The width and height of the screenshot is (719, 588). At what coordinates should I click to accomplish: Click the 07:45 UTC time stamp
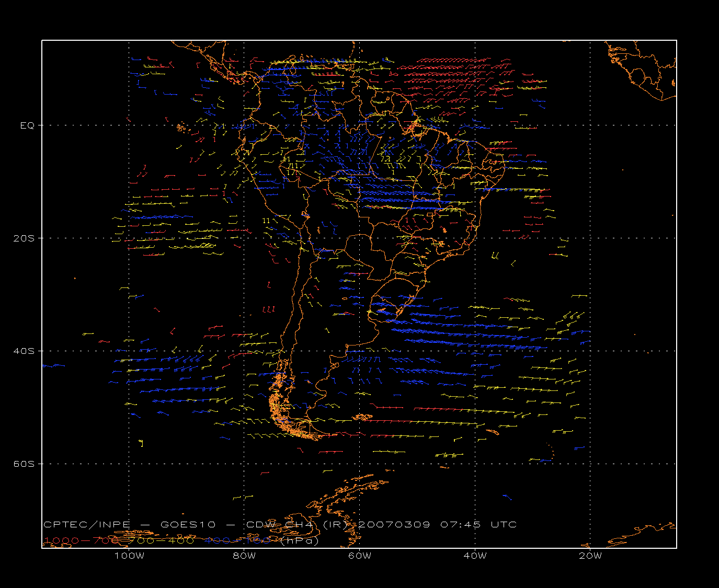478,524
